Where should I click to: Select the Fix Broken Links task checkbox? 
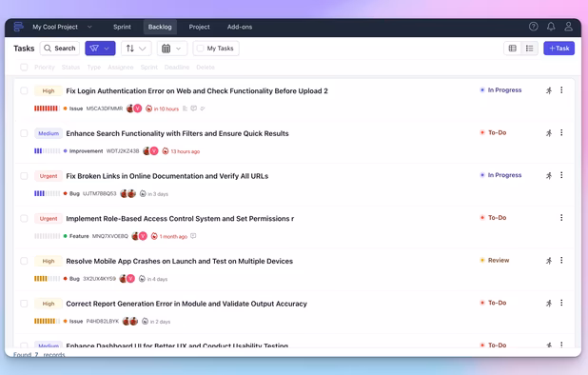pos(24,176)
